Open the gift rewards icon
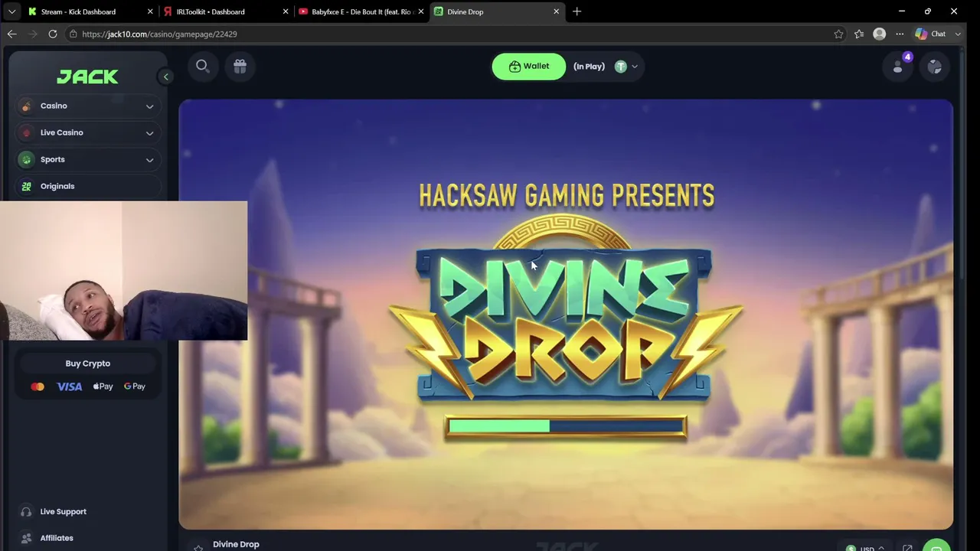This screenshot has width=980, height=551. coord(240,67)
